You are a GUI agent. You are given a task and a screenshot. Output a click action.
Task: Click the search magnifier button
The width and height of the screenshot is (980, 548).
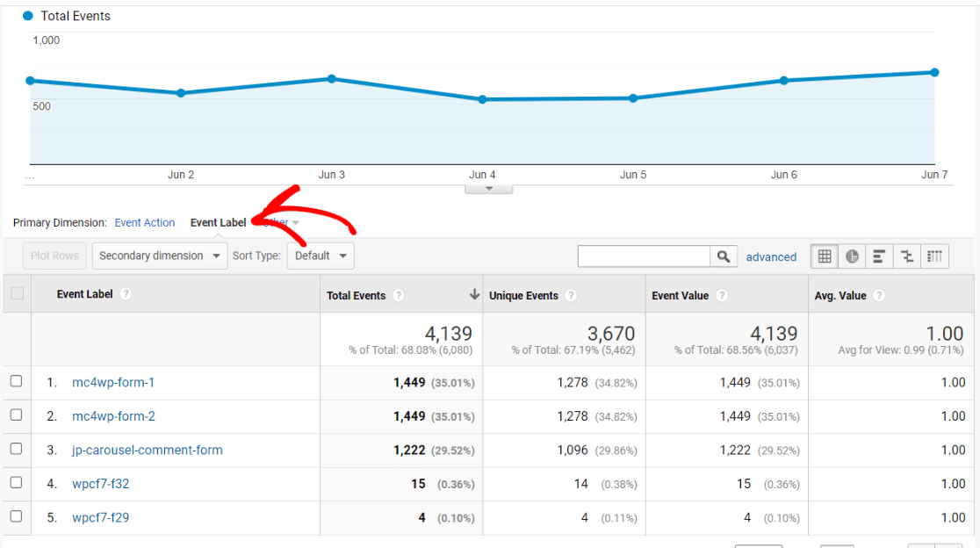[x=723, y=256]
